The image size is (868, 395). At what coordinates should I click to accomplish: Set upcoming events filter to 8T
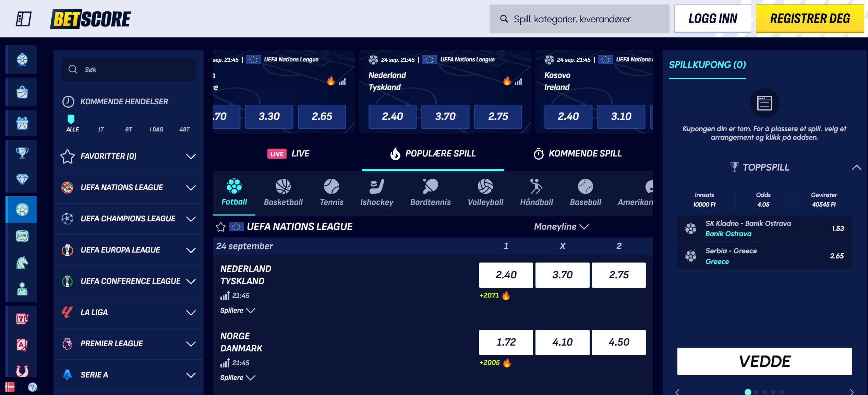(x=129, y=129)
